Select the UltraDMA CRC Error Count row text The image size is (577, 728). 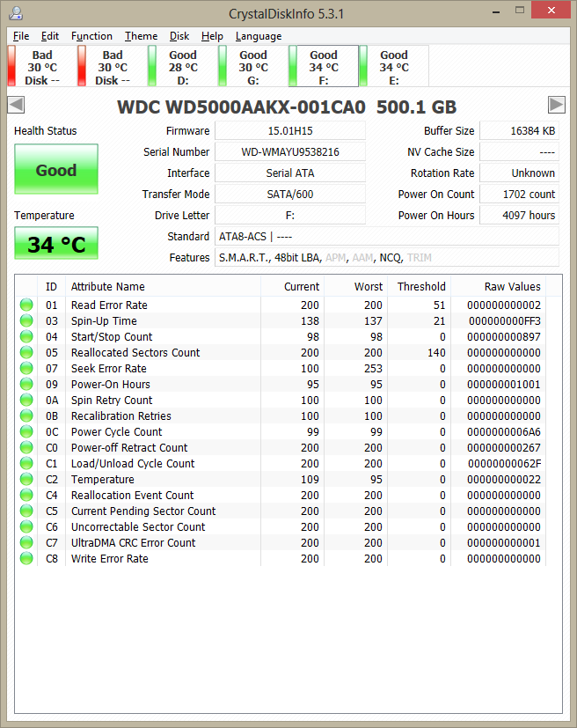(134, 543)
